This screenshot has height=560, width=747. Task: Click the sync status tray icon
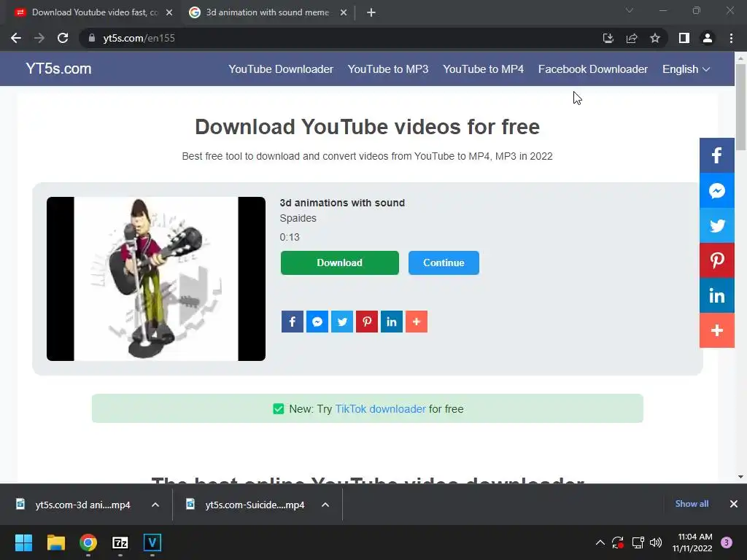point(617,542)
